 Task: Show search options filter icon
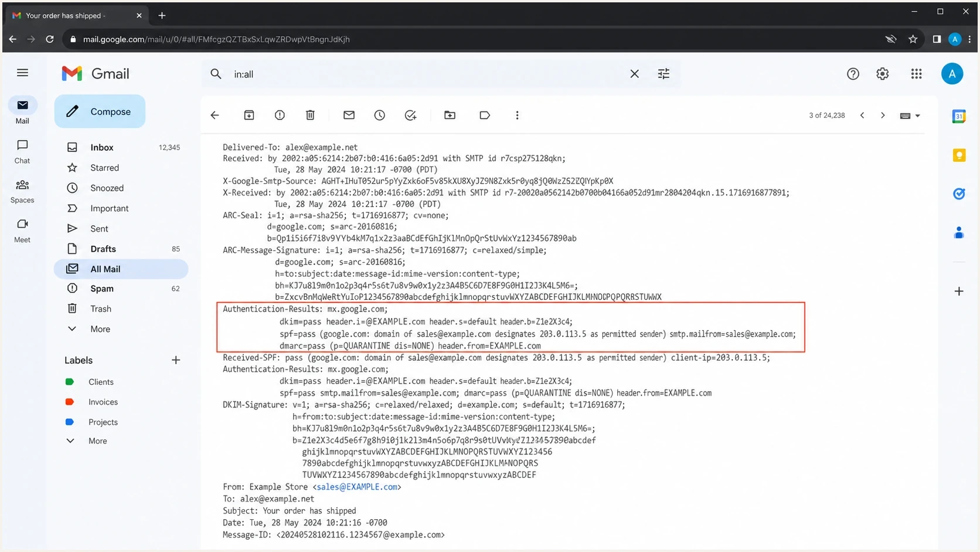pyautogui.click(x=663, y=74)
